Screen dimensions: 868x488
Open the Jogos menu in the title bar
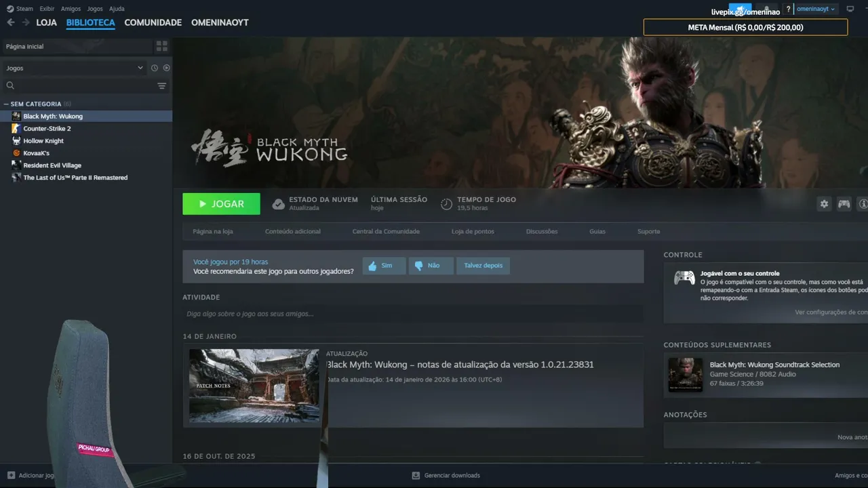[x=95, y=9]
